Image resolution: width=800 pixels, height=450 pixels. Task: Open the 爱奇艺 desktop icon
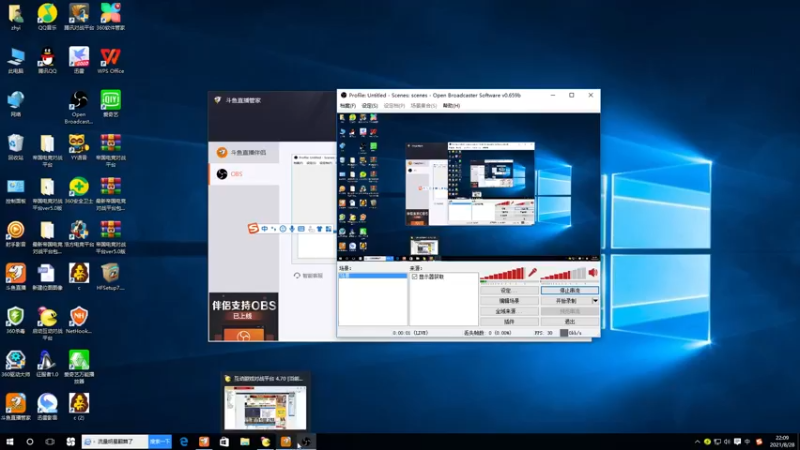point(110,104)
